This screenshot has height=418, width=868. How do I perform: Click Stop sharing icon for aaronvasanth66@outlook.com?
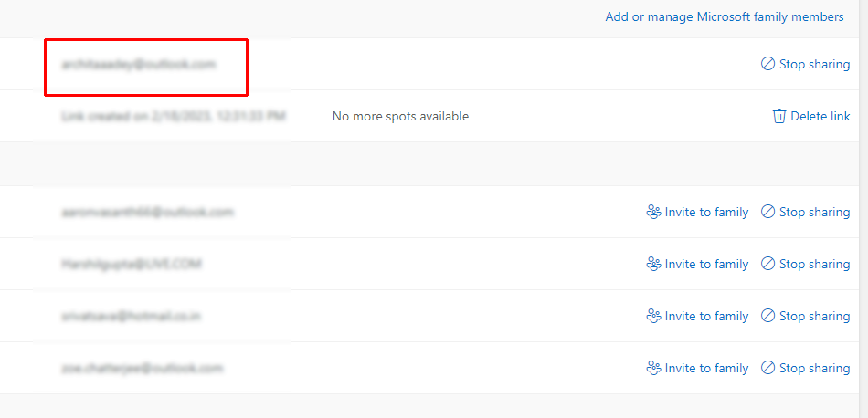click(x=767, y=212)
